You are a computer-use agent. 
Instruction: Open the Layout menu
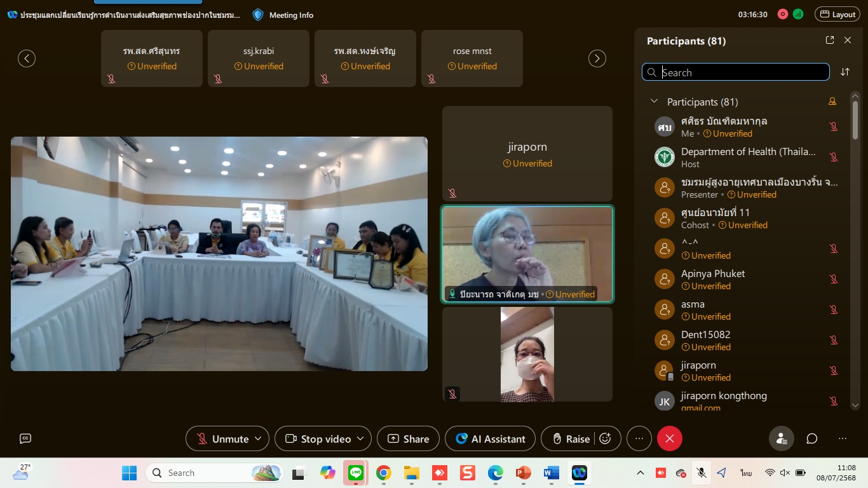(x=838, y=15)
